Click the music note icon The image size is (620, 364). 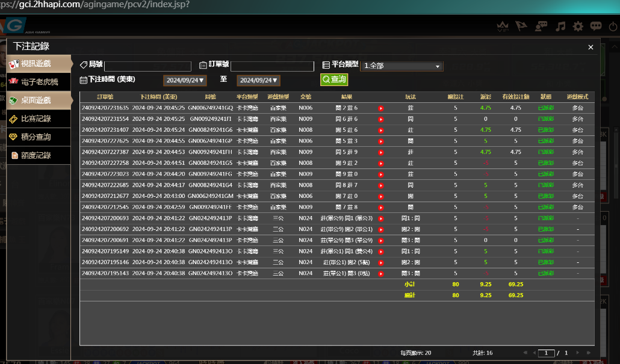[560, 26]
